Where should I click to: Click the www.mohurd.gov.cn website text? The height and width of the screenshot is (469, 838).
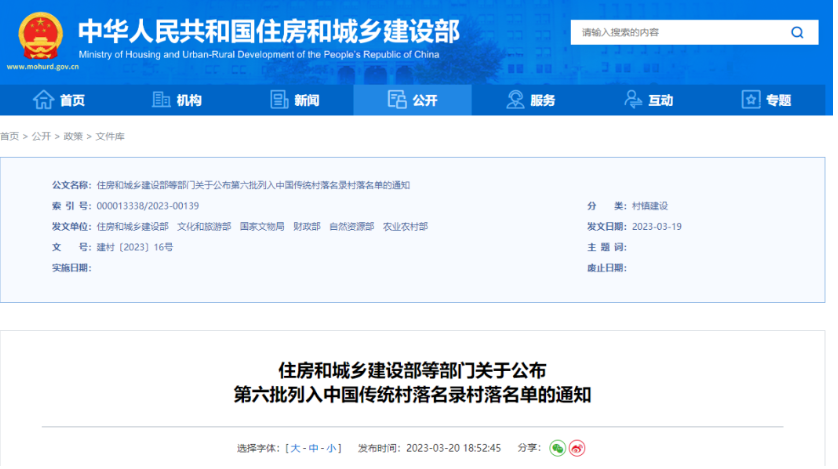pos(43,67)
